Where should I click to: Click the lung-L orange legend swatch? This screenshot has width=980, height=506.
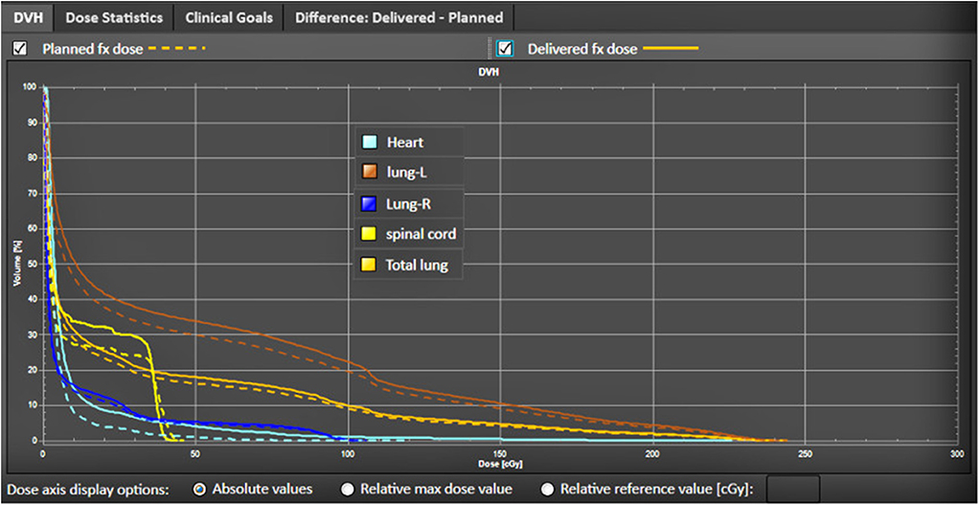pos(370,172)
